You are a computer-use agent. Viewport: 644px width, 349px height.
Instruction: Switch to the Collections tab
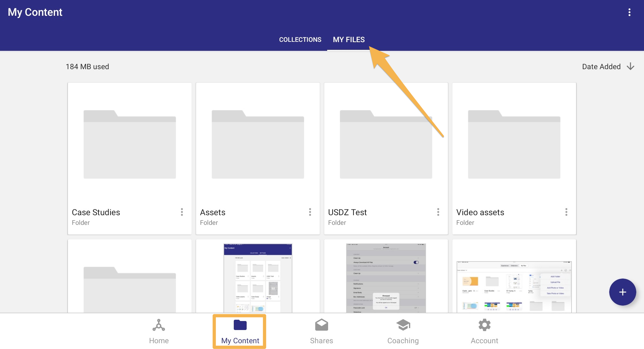[x=300, y=40]
